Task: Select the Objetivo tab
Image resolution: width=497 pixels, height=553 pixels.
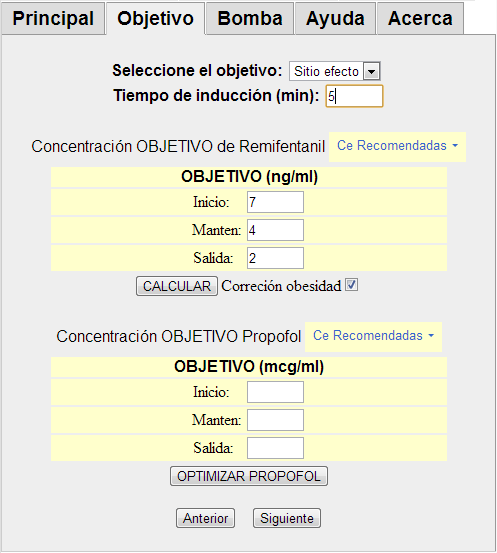Action: coord(156,19)
